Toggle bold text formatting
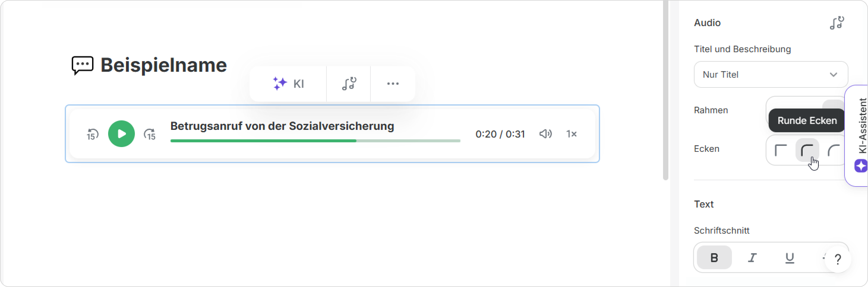 pyautogui.click(x=714, y=258)
